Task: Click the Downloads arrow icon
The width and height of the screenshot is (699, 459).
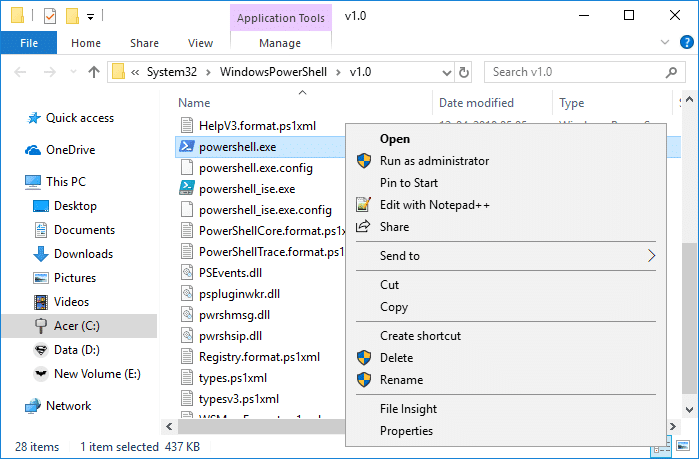Action: (x=41, y=254)
